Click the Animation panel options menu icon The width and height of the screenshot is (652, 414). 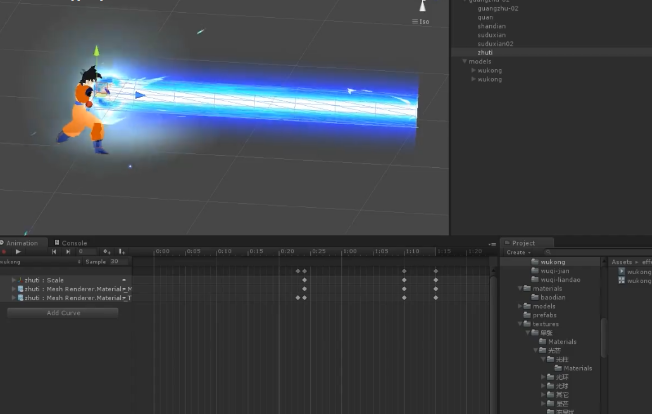pyautogui.click(x=492, y=244)
